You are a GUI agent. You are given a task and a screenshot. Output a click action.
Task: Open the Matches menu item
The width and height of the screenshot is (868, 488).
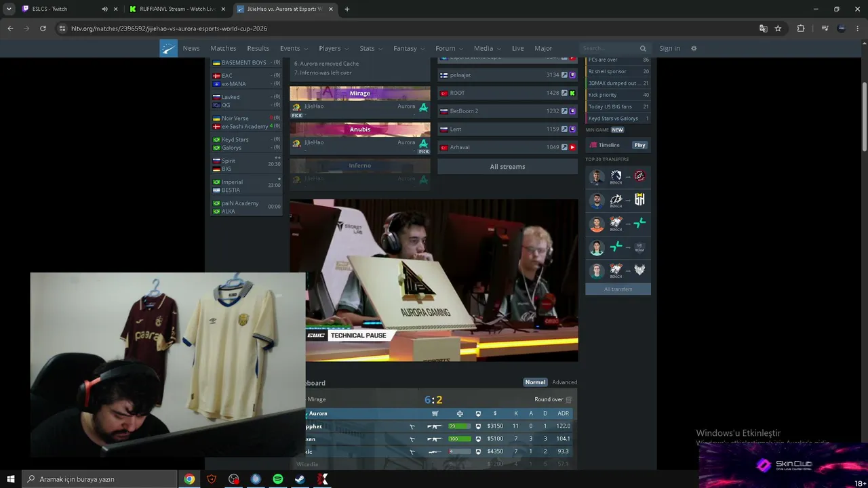[223, 49]
